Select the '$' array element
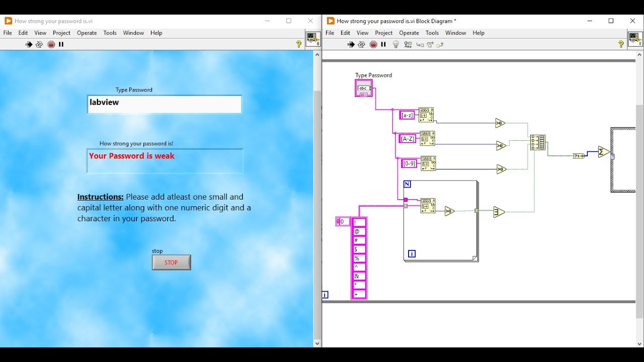 359,249
